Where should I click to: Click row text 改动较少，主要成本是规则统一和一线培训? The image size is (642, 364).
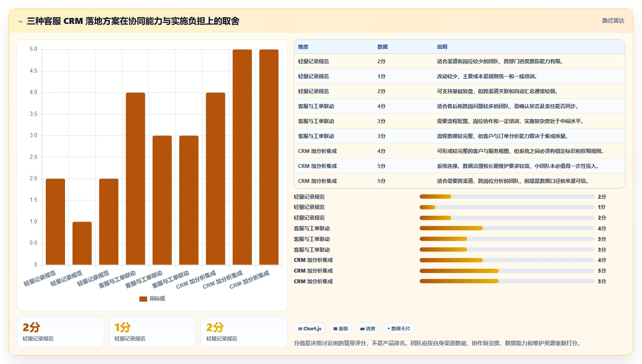pos(487,76)
